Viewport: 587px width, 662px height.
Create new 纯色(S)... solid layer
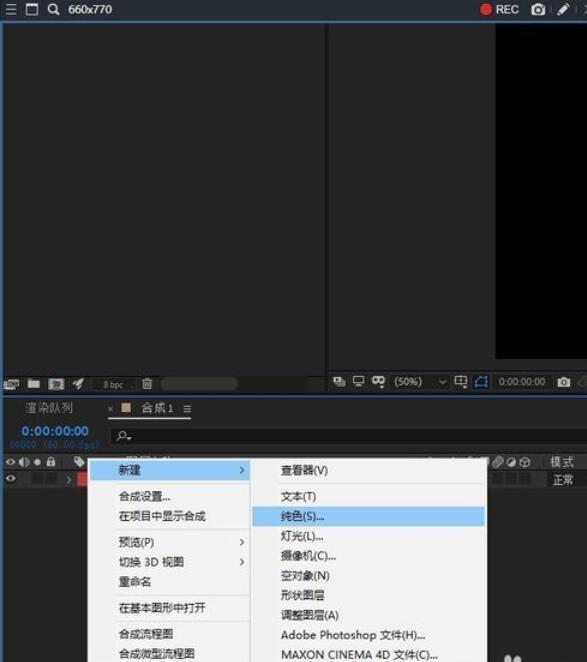click(368, 516)
